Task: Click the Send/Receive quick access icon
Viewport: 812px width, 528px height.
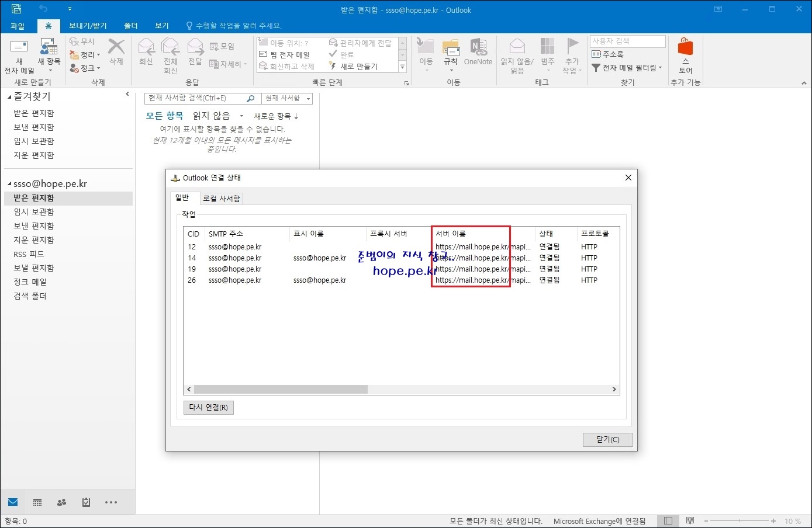Action: tap(16, 9)
